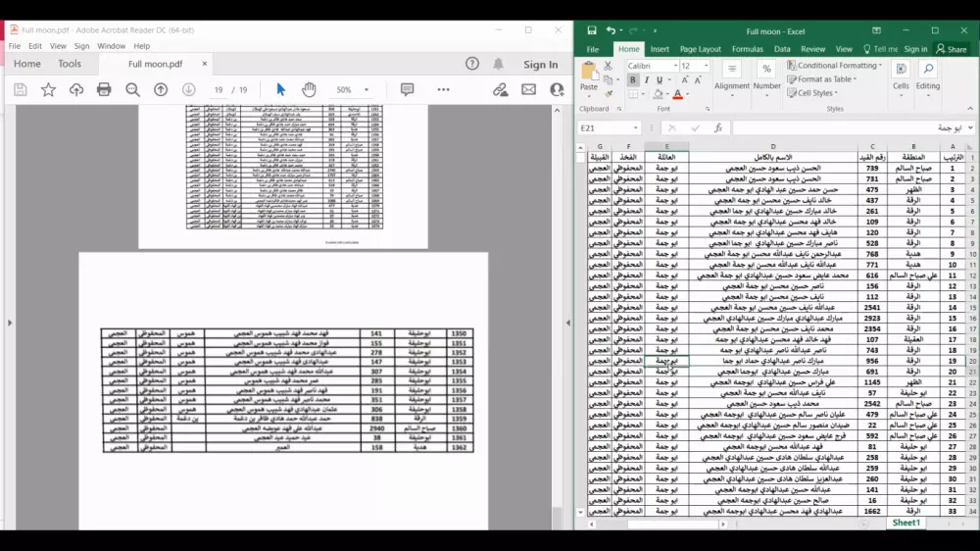This screenshot has width=980, height=551.
Task: Open Acrobat notifications bell
Action: 498,64
